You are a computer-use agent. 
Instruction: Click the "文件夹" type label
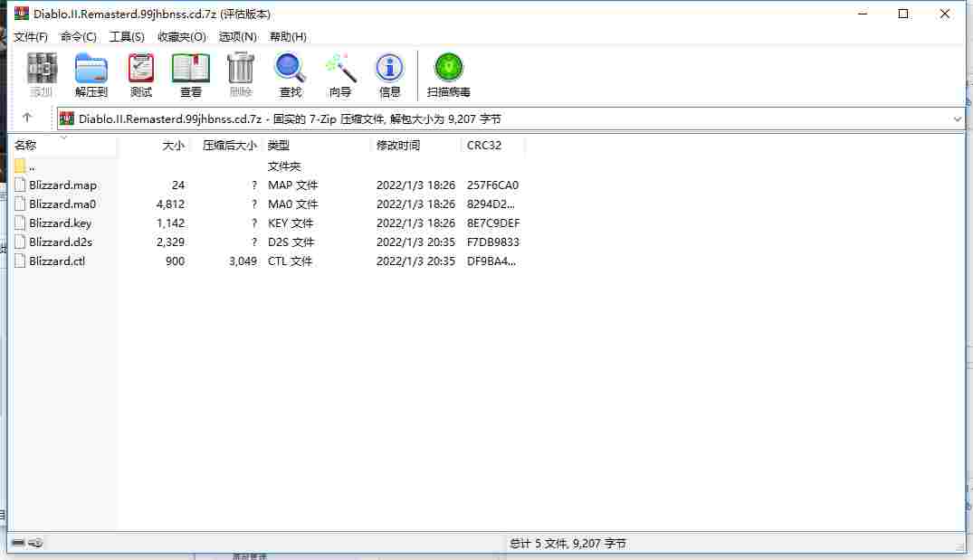point(284,166)
